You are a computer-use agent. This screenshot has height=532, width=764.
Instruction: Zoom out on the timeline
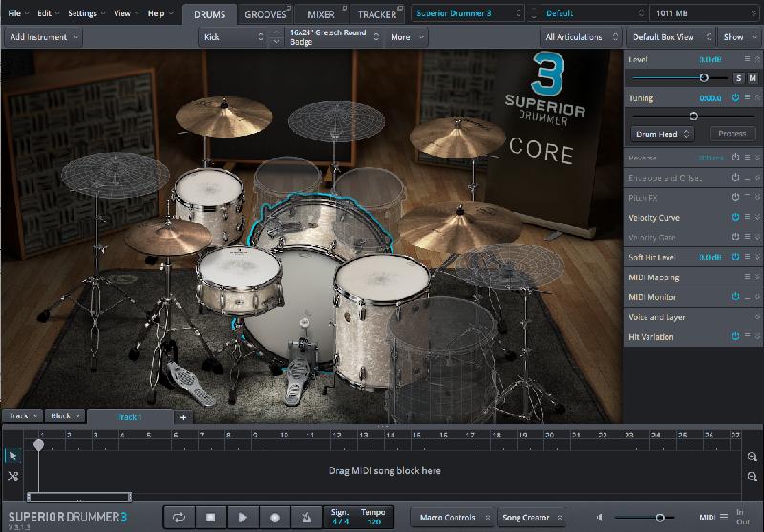click(752, 477)
